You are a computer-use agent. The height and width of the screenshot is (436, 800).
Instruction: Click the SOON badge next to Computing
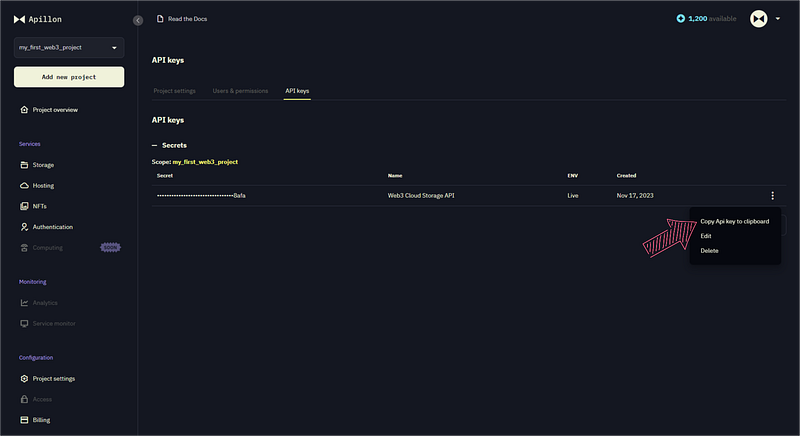(x=110, y=247)
